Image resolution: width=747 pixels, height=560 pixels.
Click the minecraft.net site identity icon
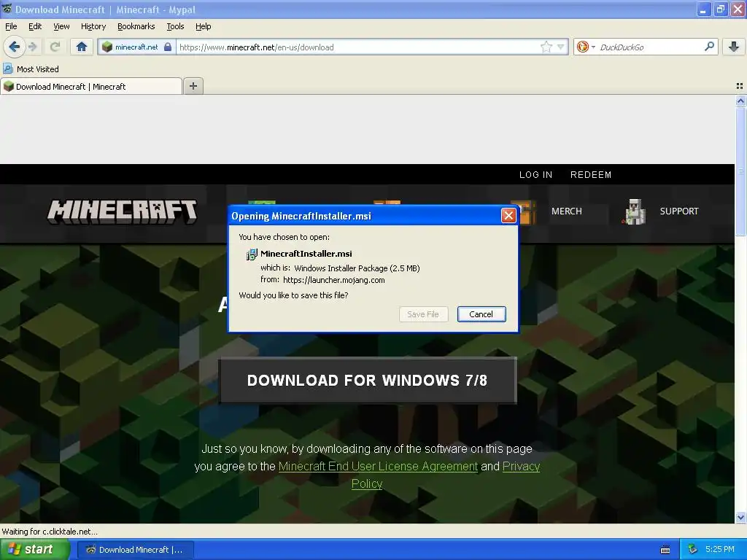[x=107, y=47]
